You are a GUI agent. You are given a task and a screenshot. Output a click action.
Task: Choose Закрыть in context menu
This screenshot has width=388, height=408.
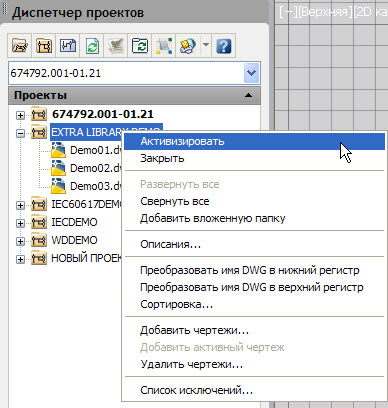click(x=255, y=158)
